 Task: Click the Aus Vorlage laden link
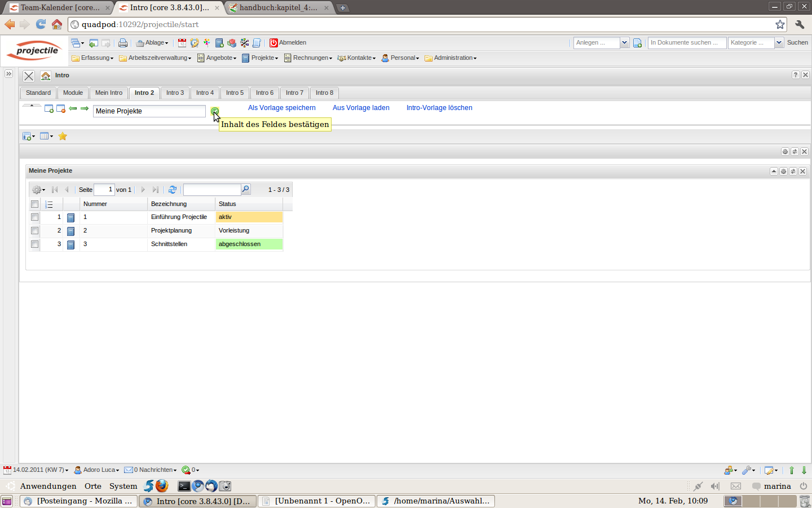pyautogui.click(x=361, y=108)
